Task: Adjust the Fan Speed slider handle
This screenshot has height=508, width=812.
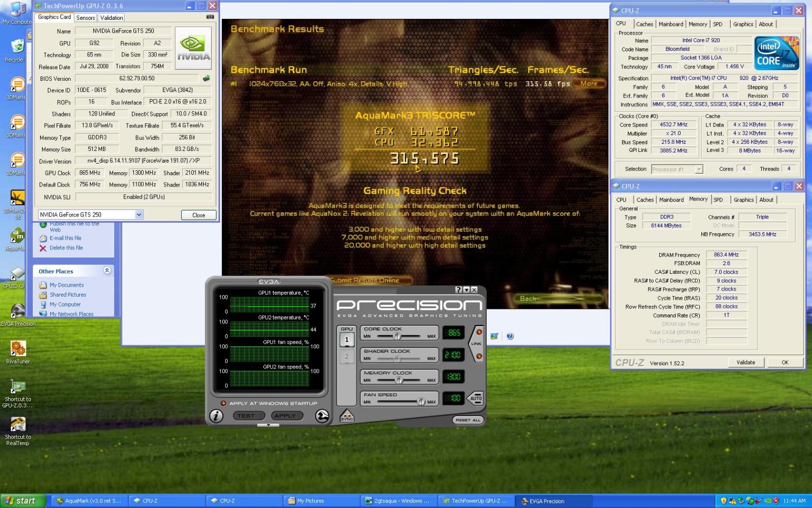Action: click(421, 402)
